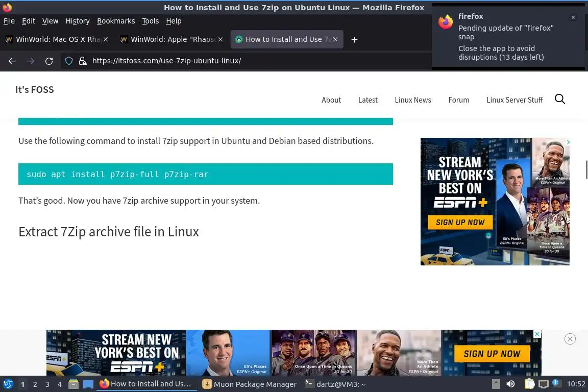Open the Linux News link
588x392 pixels.
point(413,100)
